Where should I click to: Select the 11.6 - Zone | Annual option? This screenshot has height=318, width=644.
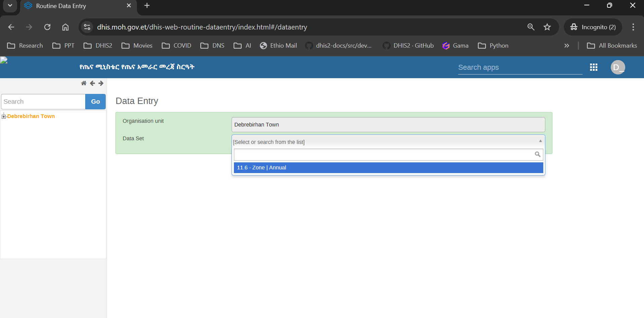388,168
